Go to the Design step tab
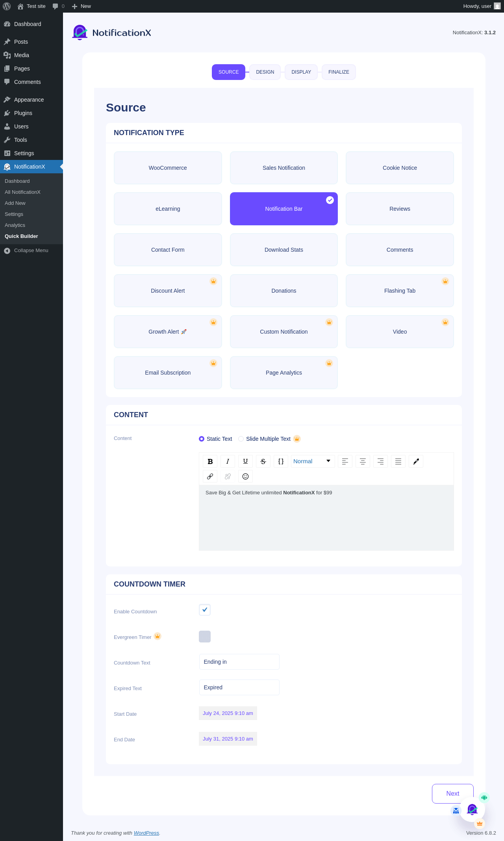This screenshot has height=841, width=504. tap(265, 72)
